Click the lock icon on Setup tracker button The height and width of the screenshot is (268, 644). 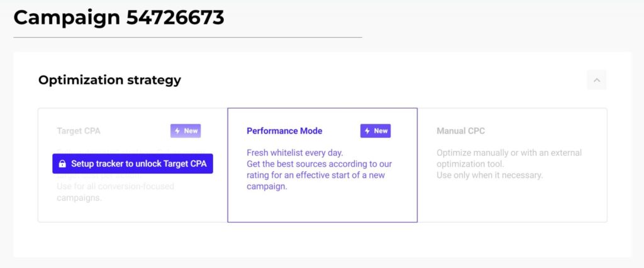(62, 164)
